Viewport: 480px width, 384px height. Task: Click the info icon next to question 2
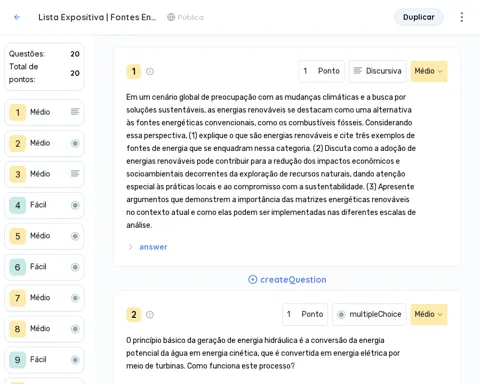(150, 314)
